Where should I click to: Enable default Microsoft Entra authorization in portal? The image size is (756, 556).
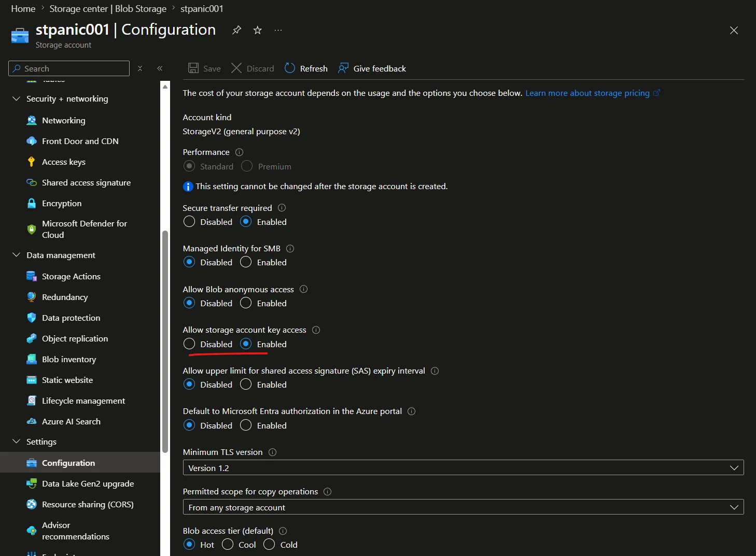coord(246,425)
